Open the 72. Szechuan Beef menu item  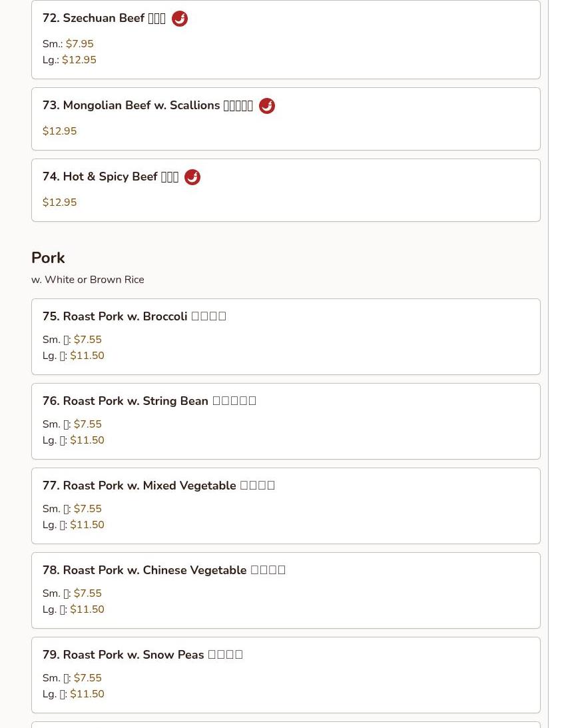[x=104, y=19]
